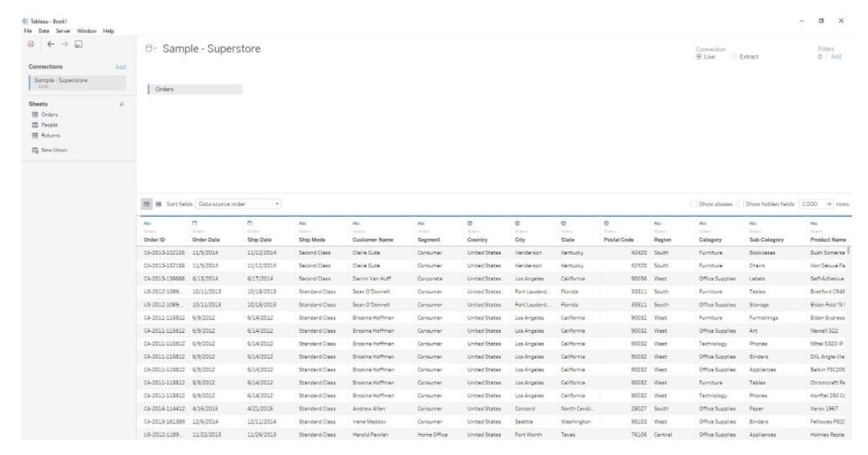Click globe type icon above Postal Code
868x455 pixels.
pyautogui.click(x=606, y=224)
